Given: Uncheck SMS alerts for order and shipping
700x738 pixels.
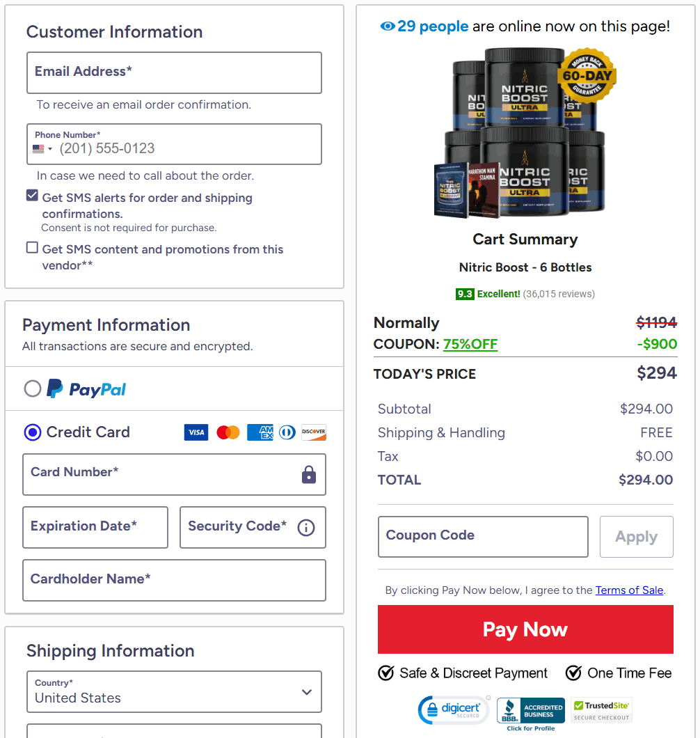Looking at the screenshot, I should [32, 196].
